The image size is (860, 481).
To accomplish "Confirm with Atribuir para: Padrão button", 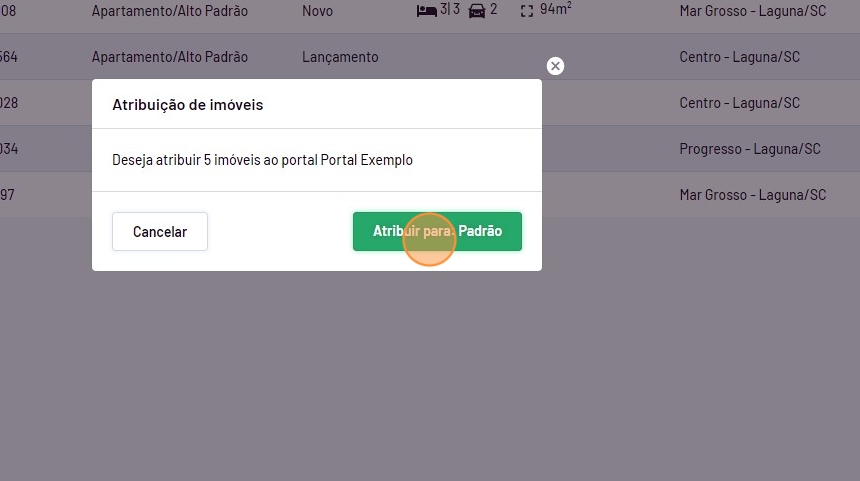I will point(437,231).
